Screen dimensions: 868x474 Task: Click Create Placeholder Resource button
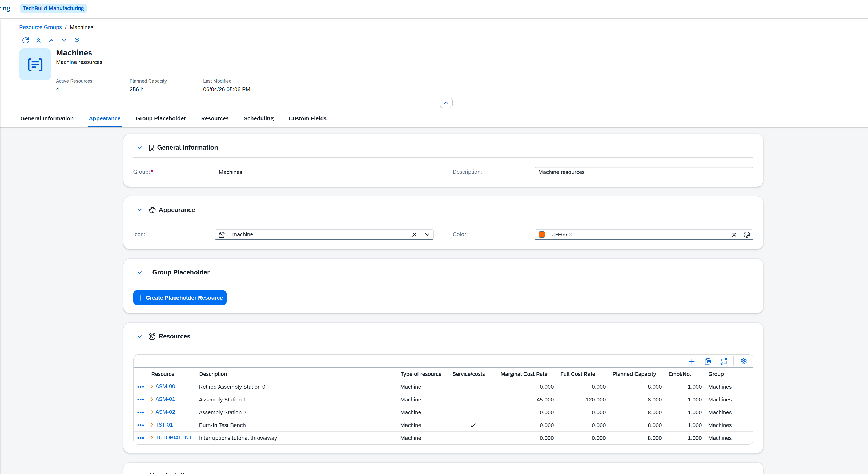coord(180,298)
